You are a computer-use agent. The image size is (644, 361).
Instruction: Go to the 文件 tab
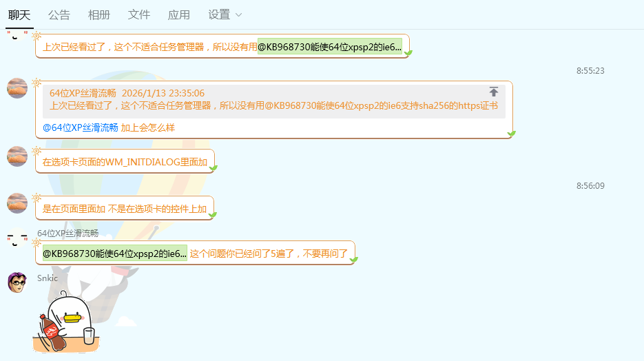tap(139, 14)
